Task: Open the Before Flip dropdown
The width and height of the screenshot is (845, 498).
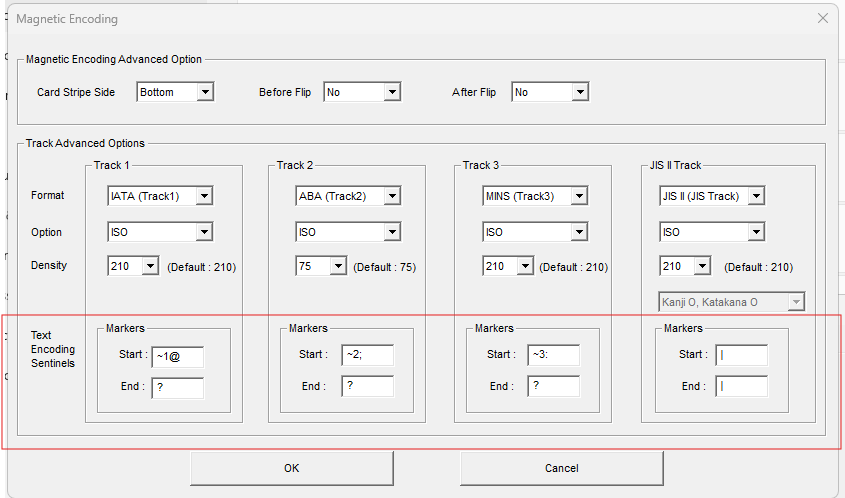Action: [x=362, y=92]
